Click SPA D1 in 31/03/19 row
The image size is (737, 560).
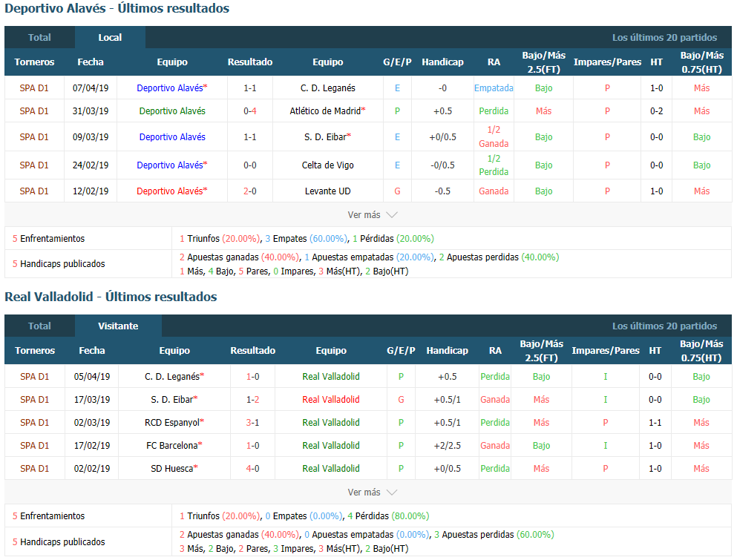(34, 111)
